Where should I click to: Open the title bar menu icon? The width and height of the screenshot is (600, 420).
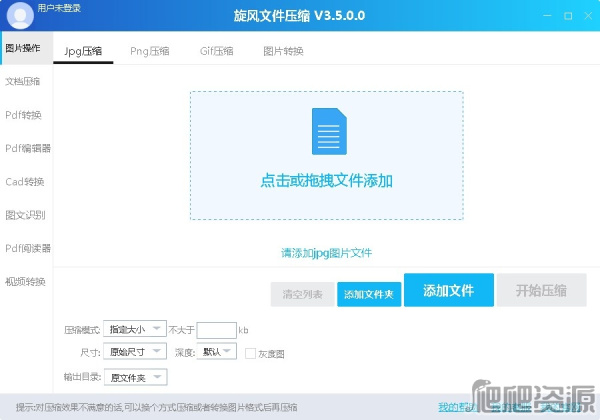click(525, 16)
